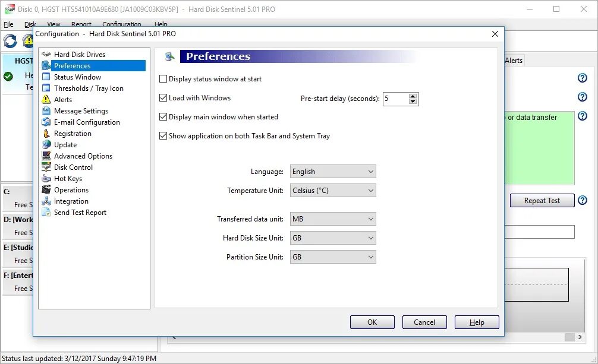
Task: Open the File menu
Action: pyautogui.click(x=8, y=24)
